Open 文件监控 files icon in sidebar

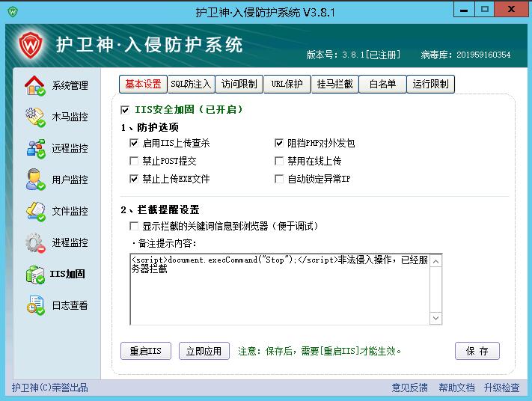[x=35, y=211]
